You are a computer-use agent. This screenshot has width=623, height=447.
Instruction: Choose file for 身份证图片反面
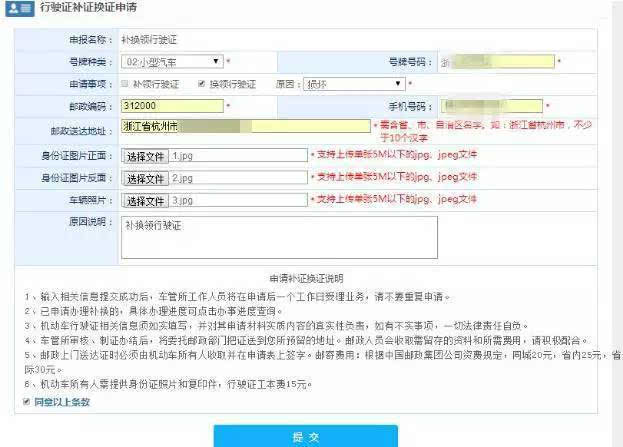pyautogui.click(x=145, y=178)
